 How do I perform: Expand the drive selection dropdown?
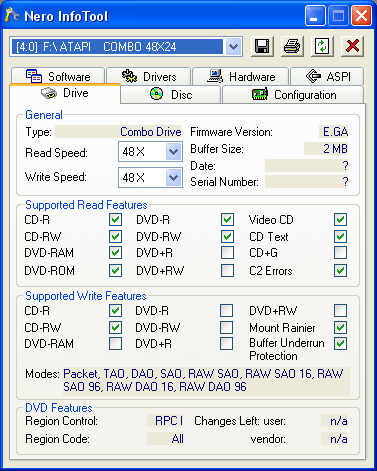(x=233, y=46)
